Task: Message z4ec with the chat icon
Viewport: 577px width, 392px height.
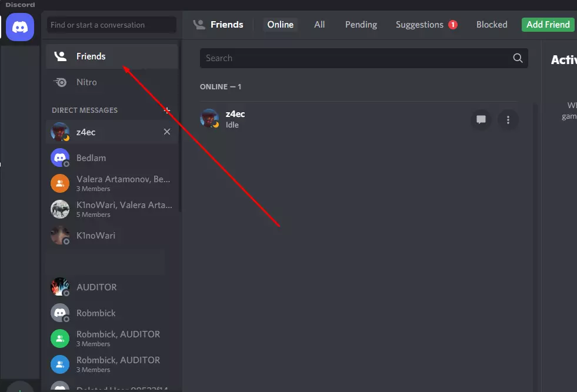Action: pyautogui.click(x=481, y=119)
